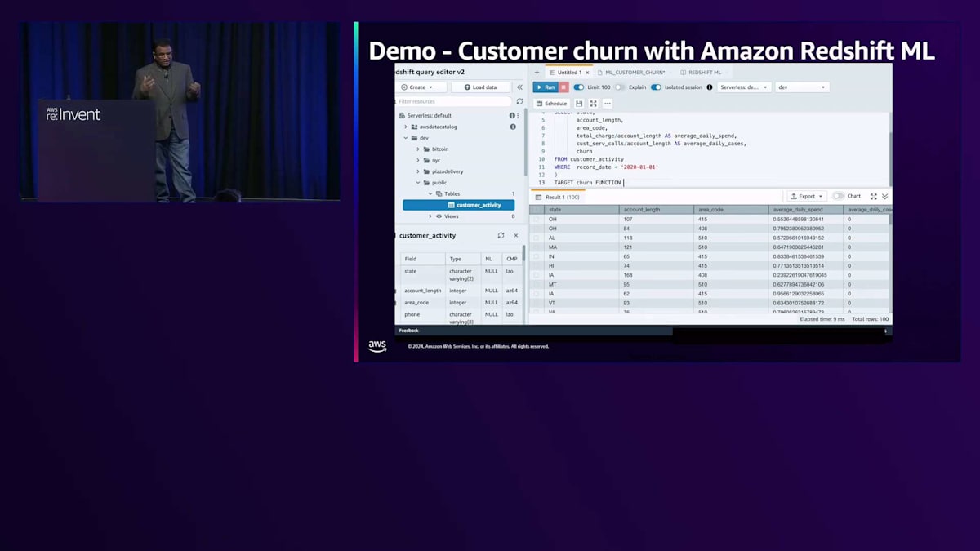Stop query with the red stop icon
980x551 pixels.
pyautogui.click(x=563, y=87)
